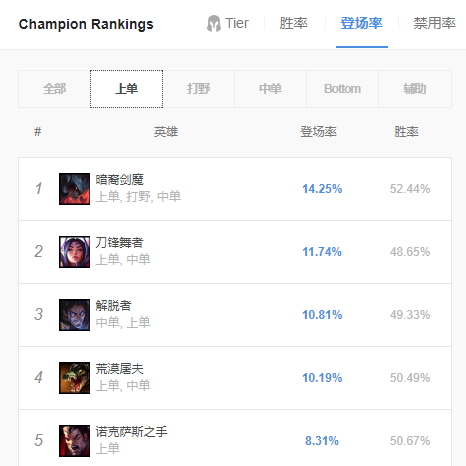Filter champions by 中单 position
This screenshot has width=466, height=466.
pos(270,89)
